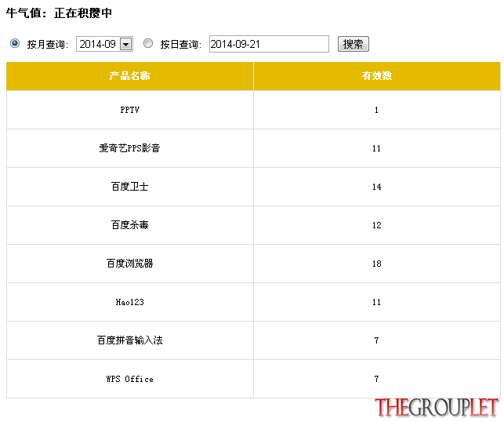
Task: Click the 产品名称 column header
Action: (x=129, y=76)
